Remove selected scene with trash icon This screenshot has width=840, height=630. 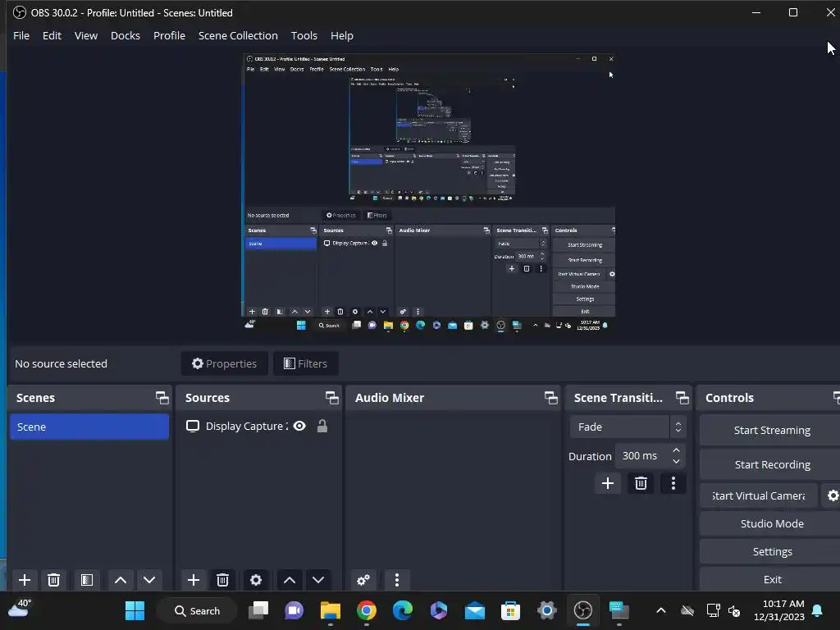click(x=53, y=580)
